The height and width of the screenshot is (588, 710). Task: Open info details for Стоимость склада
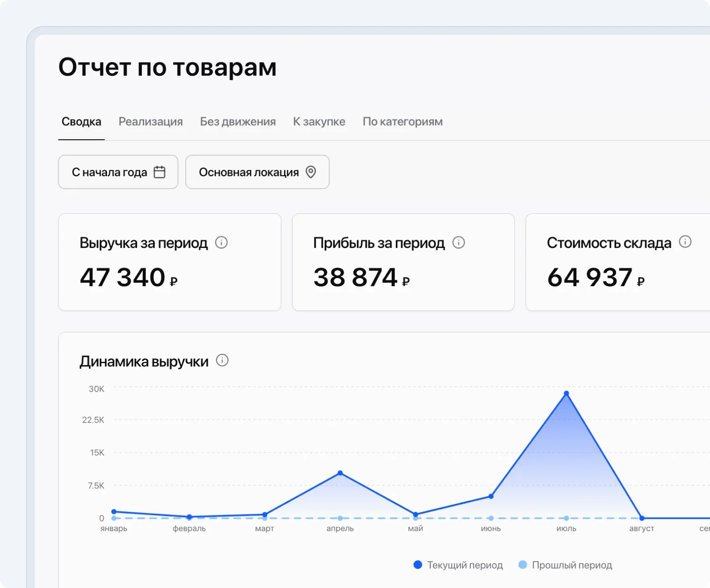[x=686, y=243]
